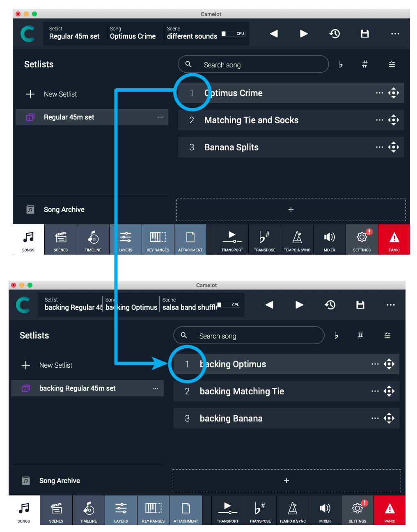Toggle flat sort icon in bottom window

click(x=336, y=336)
